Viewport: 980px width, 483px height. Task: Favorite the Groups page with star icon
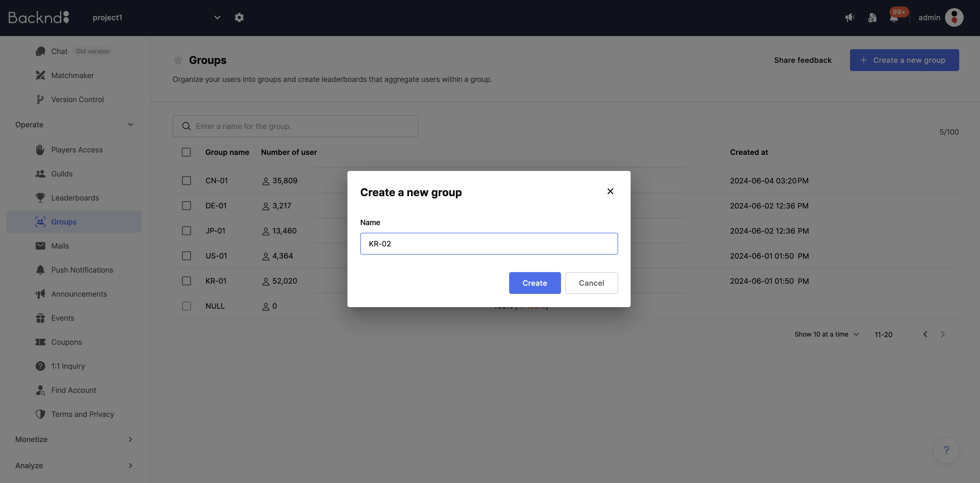(178, 60)
